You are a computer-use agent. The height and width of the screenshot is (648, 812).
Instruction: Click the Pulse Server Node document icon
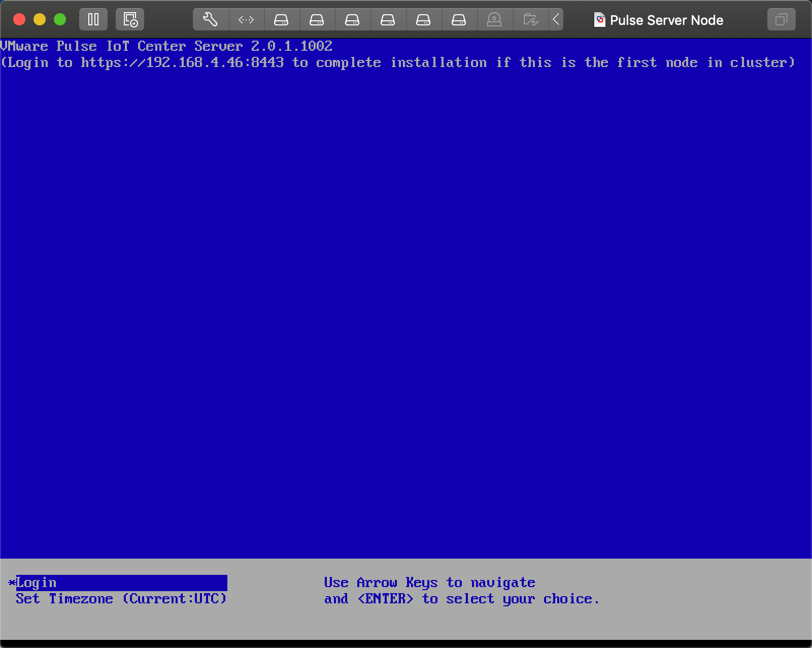(599, 20)
